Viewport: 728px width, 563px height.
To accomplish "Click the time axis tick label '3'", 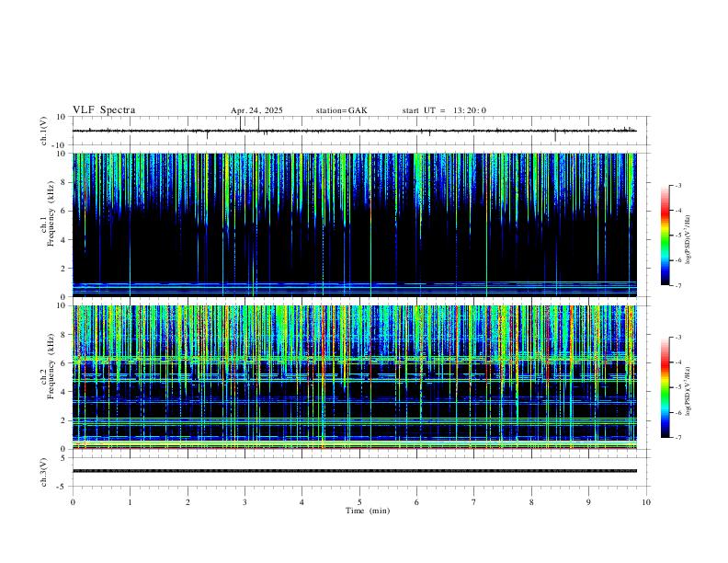I will click(x=245, y=502).
